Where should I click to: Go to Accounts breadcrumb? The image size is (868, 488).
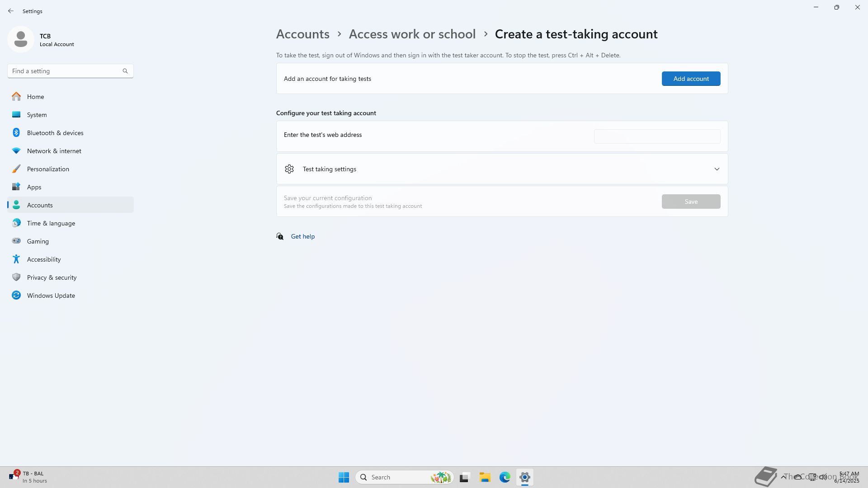coord(302,34)
